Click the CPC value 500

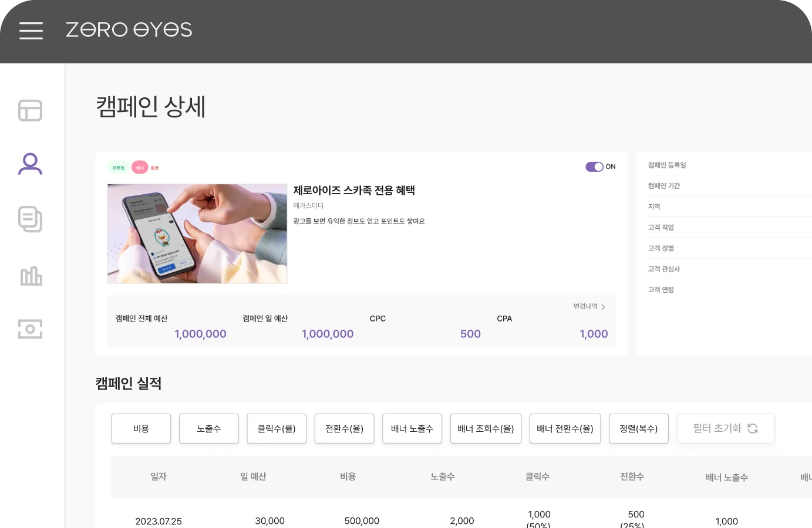[x=470, y=334]
